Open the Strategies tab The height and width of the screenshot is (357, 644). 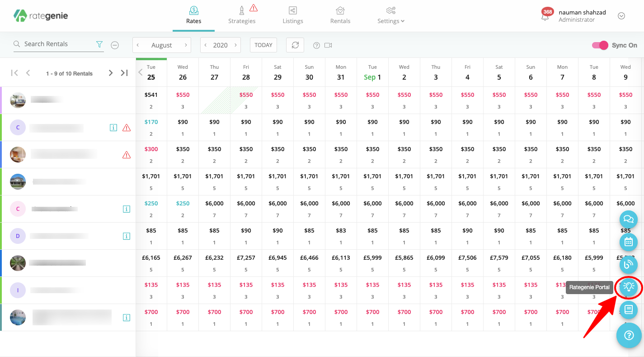[x=242, y=15]
